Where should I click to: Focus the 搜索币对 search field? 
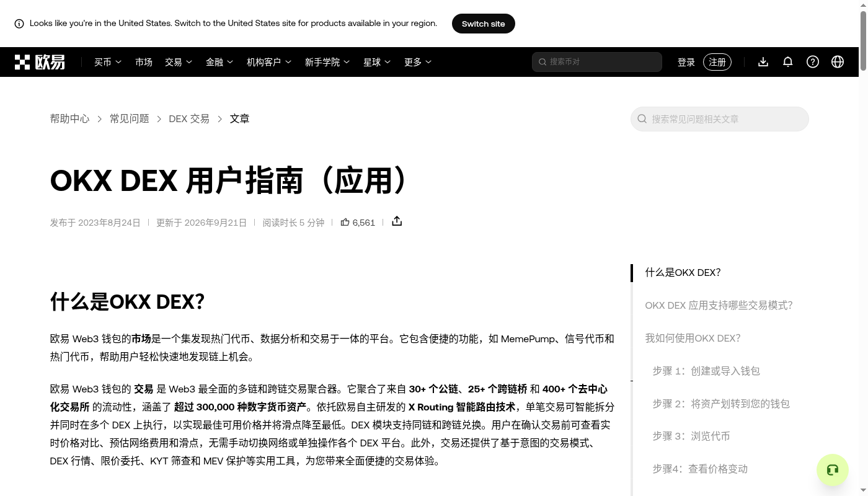[x=597, y=62]
